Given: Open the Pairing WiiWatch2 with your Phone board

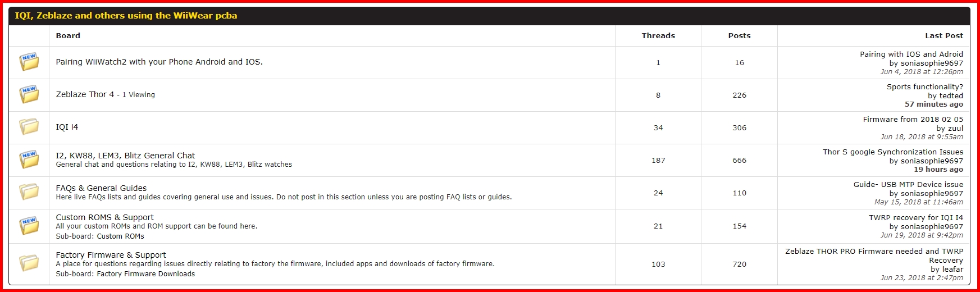Looking at the screenshot, I should (159, 62).
